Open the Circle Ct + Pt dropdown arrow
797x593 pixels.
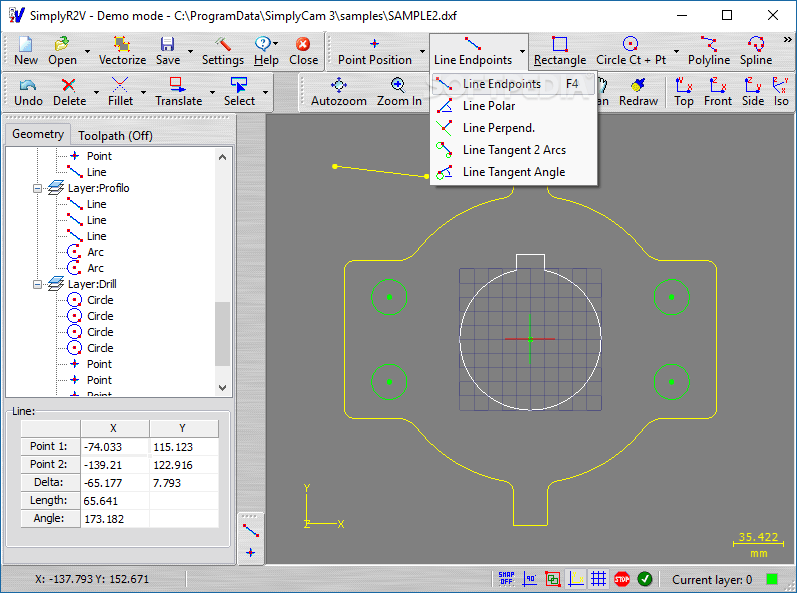677,52
